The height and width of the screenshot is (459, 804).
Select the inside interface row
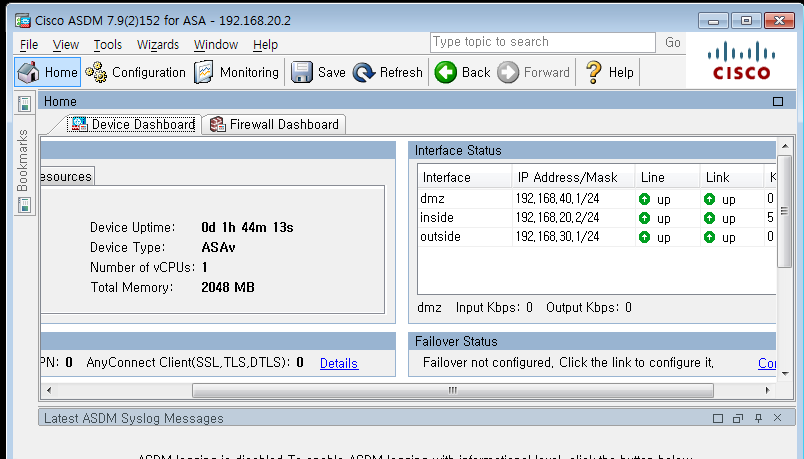coord(597,217)
